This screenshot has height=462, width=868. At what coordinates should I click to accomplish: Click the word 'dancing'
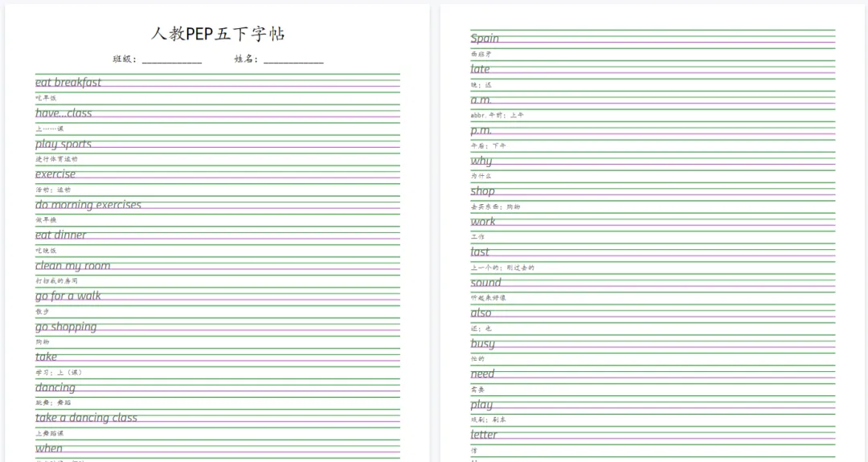click(x=55, y=387)
